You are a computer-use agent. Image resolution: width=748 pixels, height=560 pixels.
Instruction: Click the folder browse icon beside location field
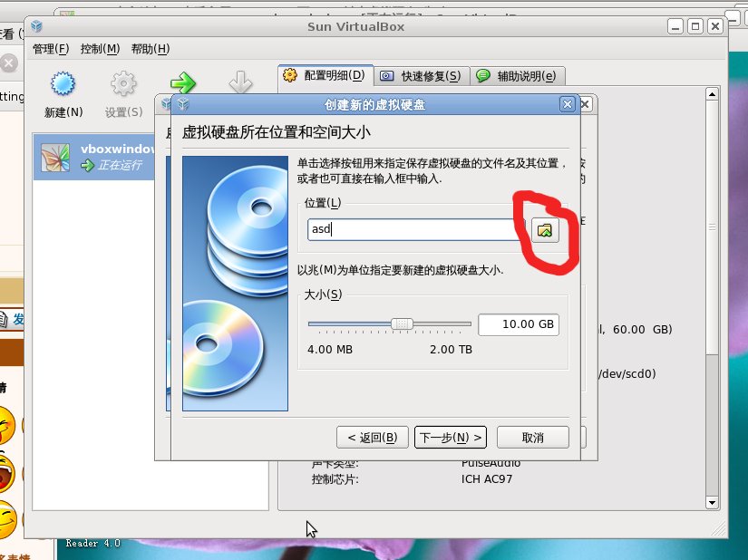coord(545,230)
